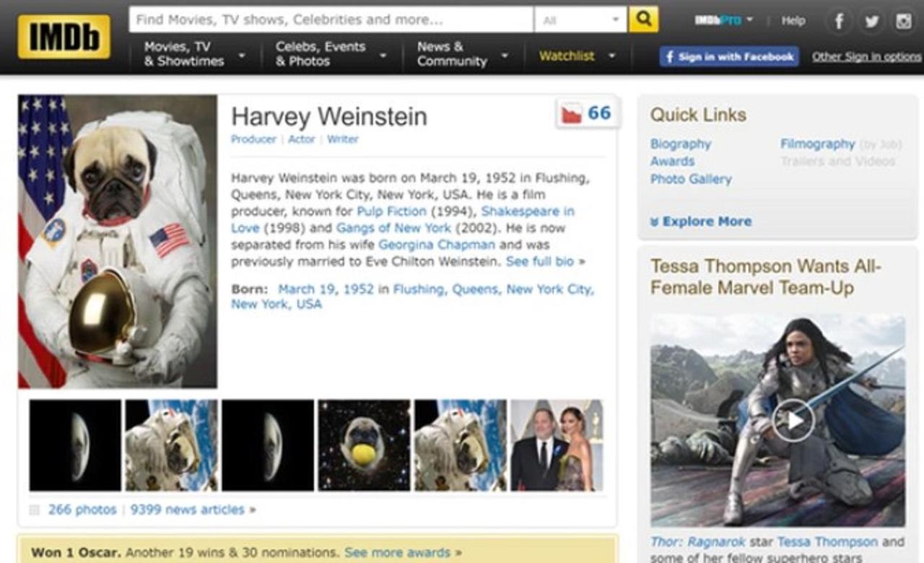Open the pug with tennis ball thumbnail
This screenshot has height=563, width=924.
tap(364, 445)
